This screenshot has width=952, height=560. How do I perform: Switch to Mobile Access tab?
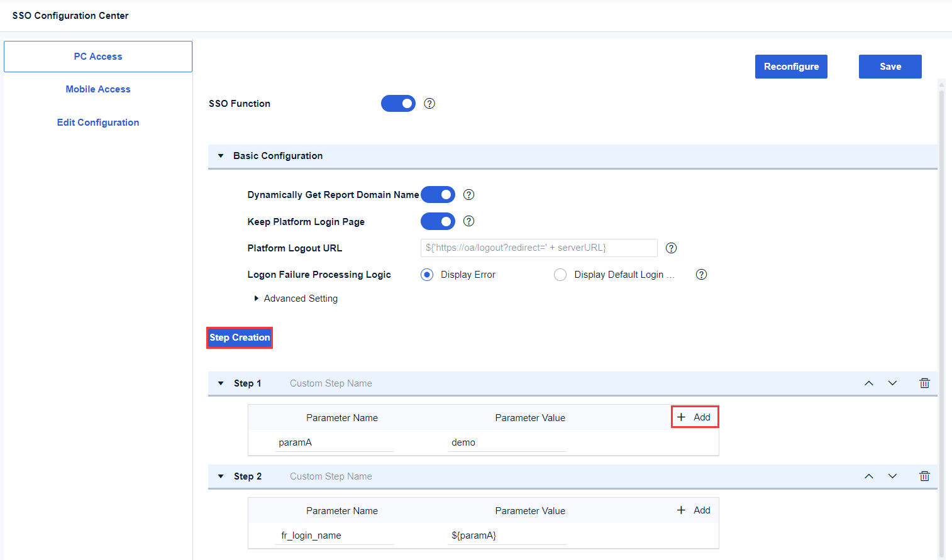click(98, 89)
